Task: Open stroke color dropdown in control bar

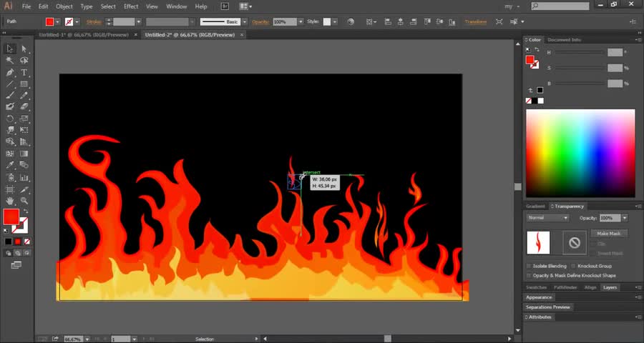Action: [x=77, y=21]
